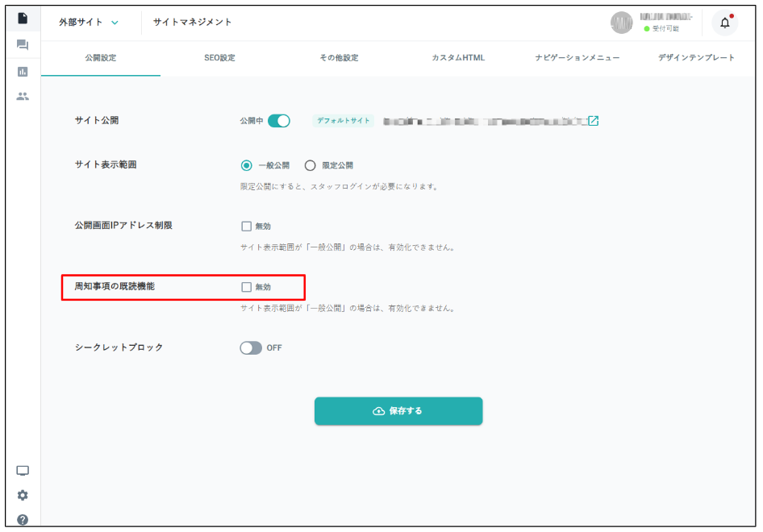Expand the 外部サイト dropdown
This screenshot has width=763, height=532.
tap(89, 23)
